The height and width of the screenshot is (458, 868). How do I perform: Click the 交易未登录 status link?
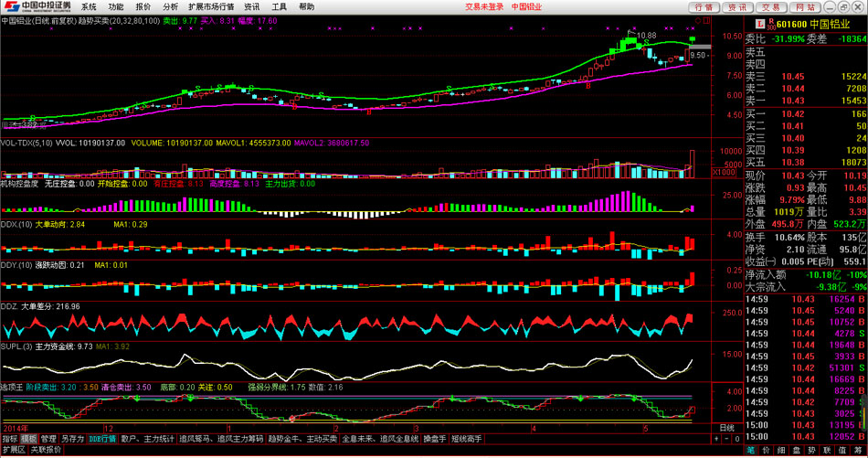(x=484, y=6)
